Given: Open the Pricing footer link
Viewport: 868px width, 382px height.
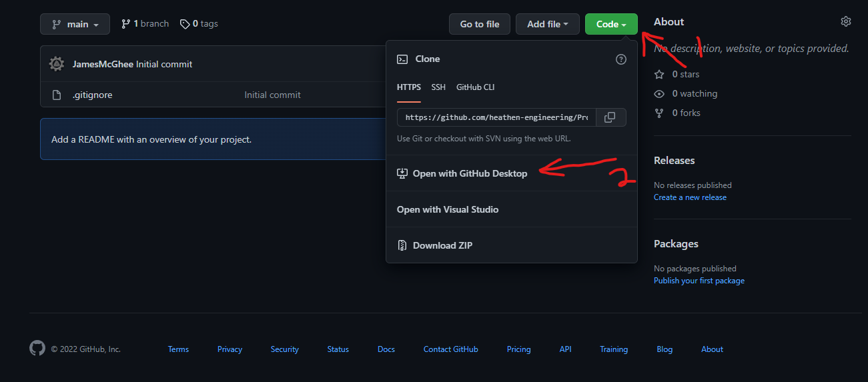Looking at the screenshot, I should tap(518, 349).
